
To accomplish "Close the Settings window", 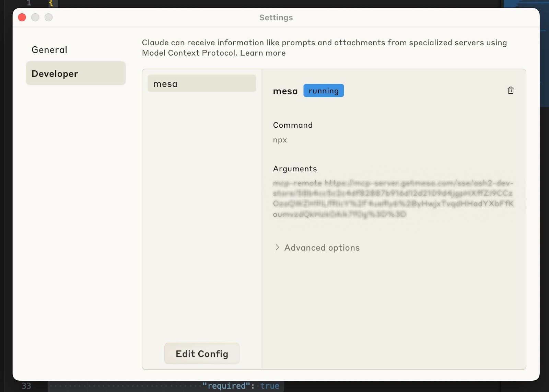I will click(x=22, y=17).
